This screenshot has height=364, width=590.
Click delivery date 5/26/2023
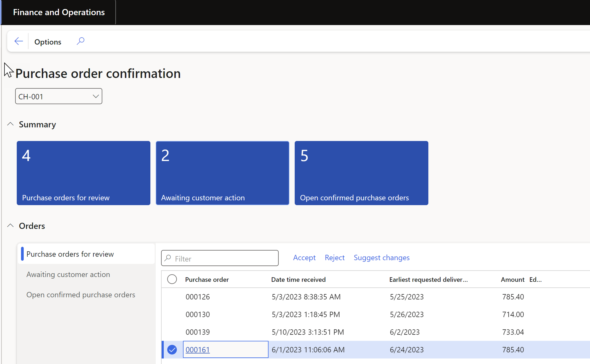tap(406, 314)
